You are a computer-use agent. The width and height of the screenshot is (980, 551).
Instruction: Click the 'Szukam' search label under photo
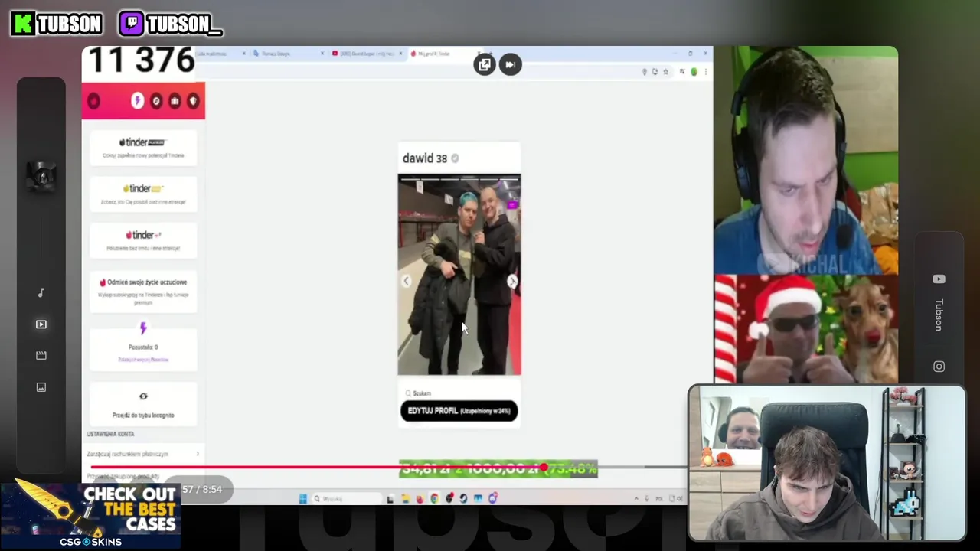coord(422,393)
